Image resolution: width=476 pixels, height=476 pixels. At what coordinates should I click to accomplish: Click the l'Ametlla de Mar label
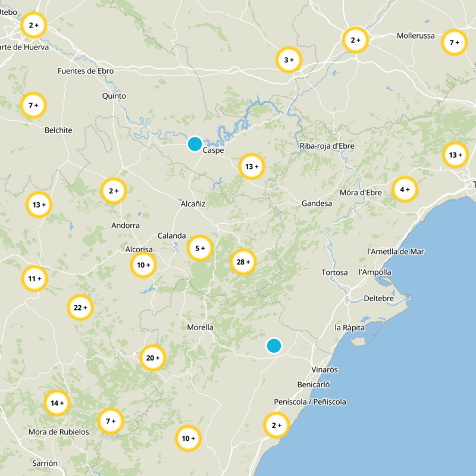coord(396,252)
